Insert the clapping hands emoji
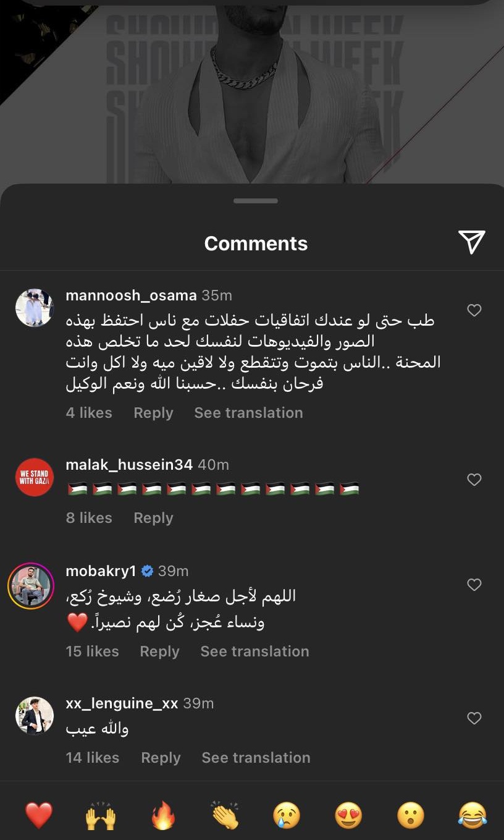This screenshot has height=840, width=504. (225, 816)
